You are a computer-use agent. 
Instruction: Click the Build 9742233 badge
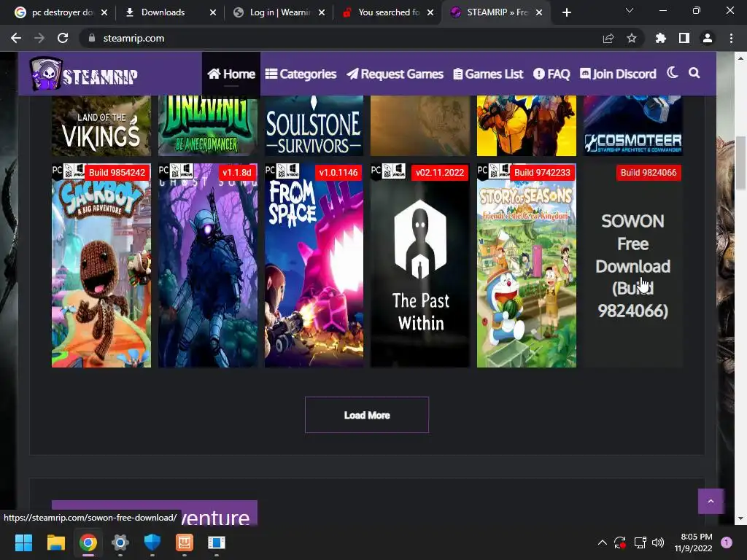542,172
